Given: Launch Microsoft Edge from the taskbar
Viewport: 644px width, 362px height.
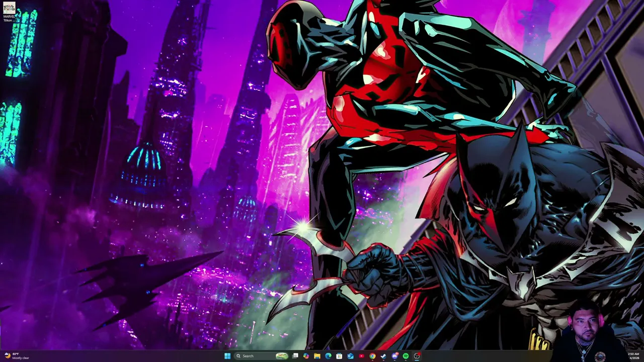Looking at the screenshot, I should pos(328,356).
